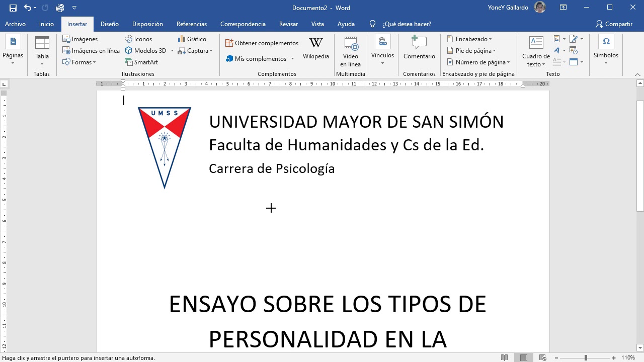Viewport: 644px width, 362px height.
Task: Open the Vínculos dropdown
Action: coord(382,50)
